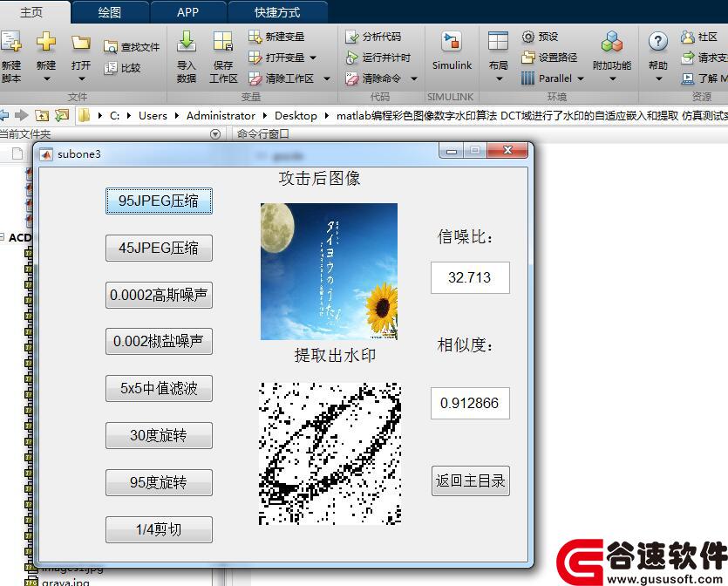
Task: Click Community (社区) icon
Action: 688,37
